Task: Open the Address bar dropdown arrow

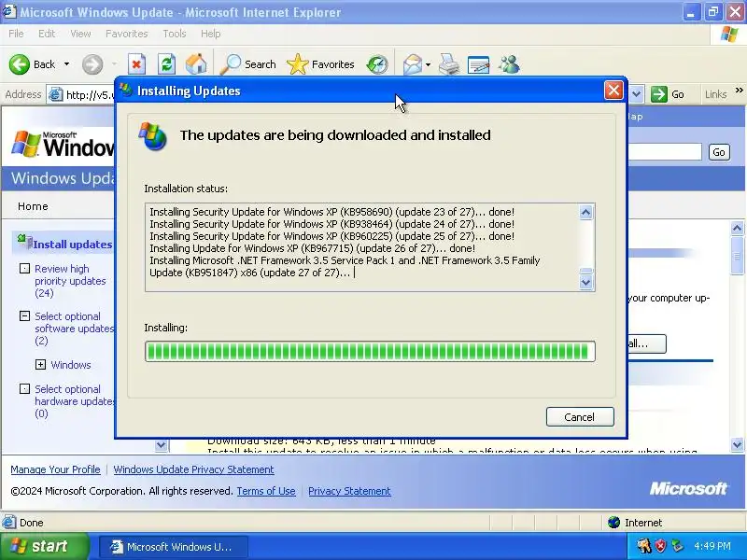Action: coord(637,94)
